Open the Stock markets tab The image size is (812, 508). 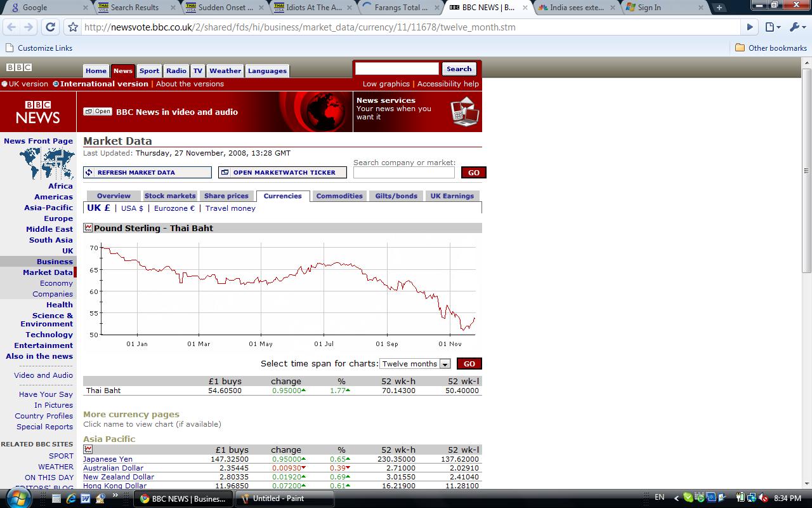coord(170,196)
